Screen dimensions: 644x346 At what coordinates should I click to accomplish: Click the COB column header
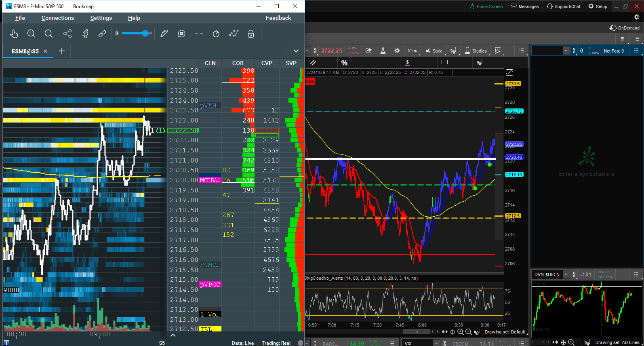click(x=238, y=63)
